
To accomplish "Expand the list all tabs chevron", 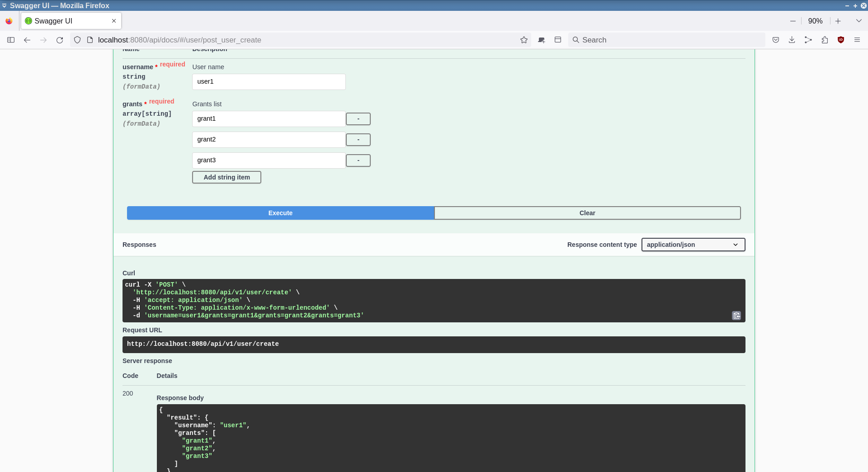I will pos(859,21).
